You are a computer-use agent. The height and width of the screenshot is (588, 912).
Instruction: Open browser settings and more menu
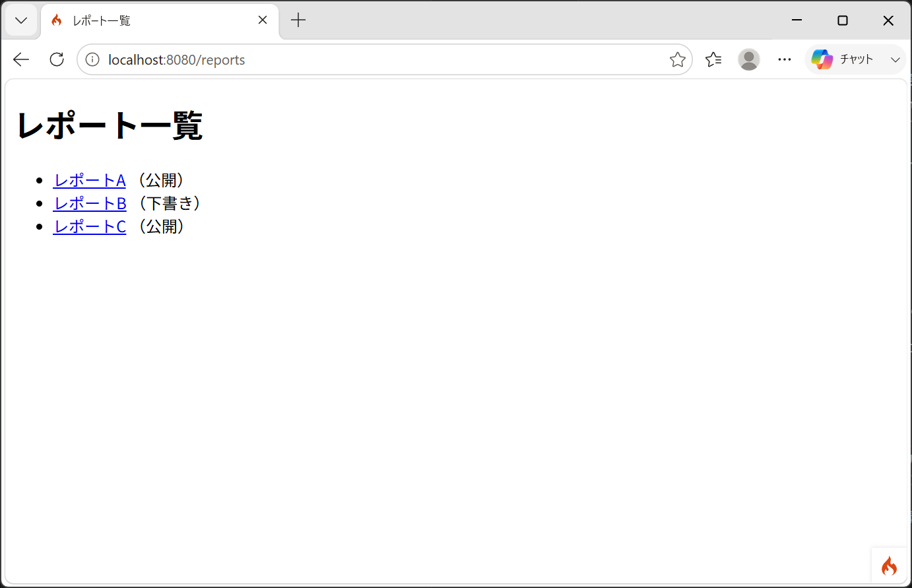coord(784,59)
